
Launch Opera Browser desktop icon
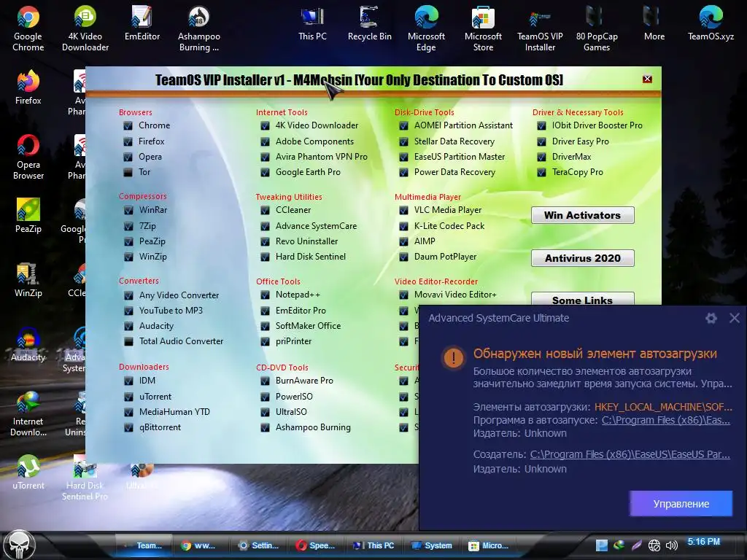pos(28,157)
